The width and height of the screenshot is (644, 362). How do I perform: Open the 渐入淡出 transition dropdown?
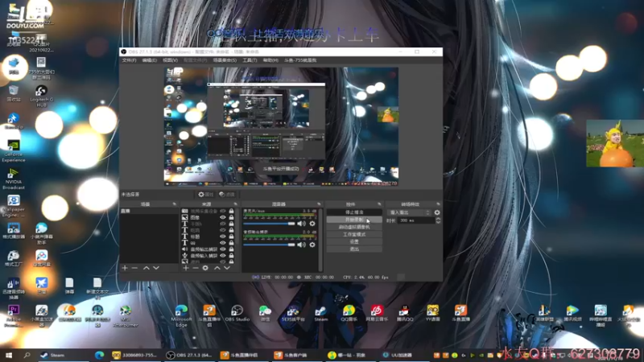click(409, 212)
